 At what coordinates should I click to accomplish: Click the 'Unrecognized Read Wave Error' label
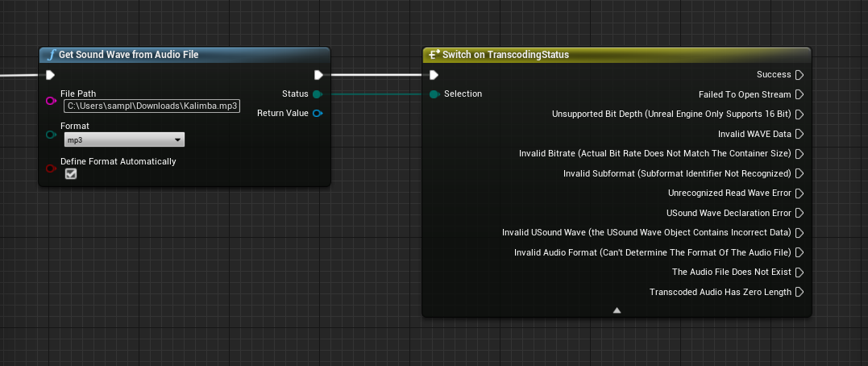click(x=729, y=193)
